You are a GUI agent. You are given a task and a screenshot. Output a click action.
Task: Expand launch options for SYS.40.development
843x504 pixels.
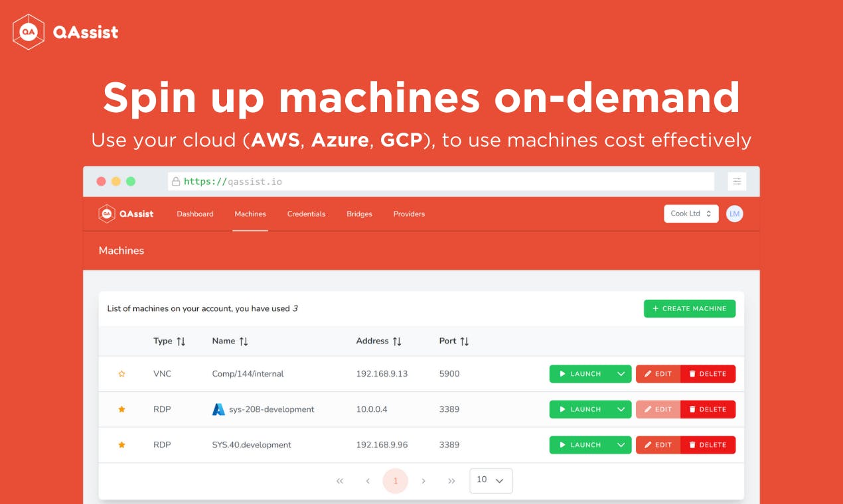coord(621,445)
